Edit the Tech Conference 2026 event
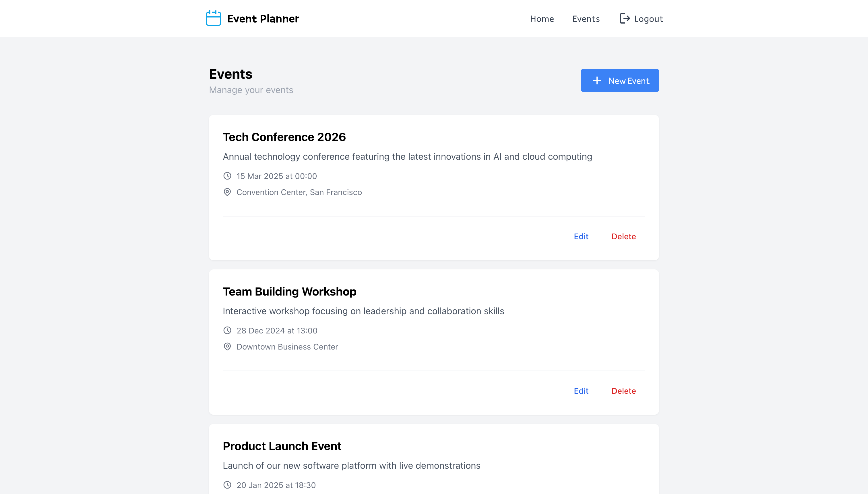 pyautogui.click(x=581, y=236)
